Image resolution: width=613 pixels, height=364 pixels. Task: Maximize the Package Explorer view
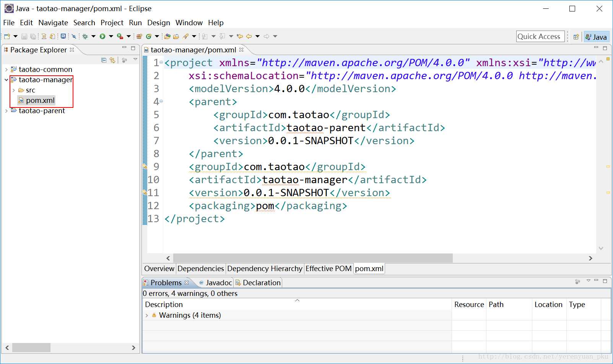tap(133, 48)
